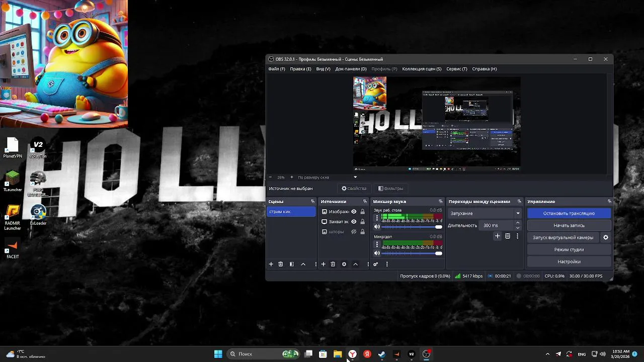Pop out Переходы между сценами dock panel

[519, 202]
